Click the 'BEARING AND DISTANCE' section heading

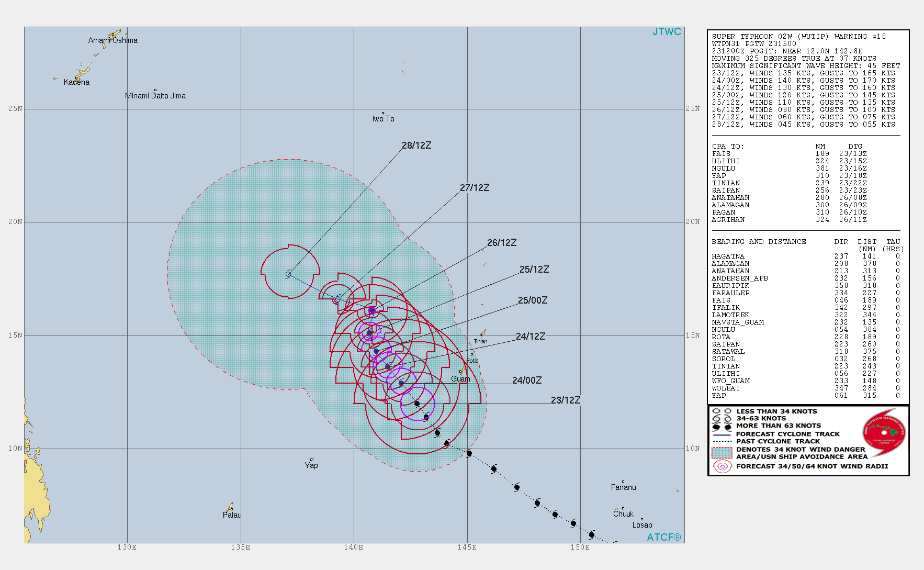click(759, 242)
